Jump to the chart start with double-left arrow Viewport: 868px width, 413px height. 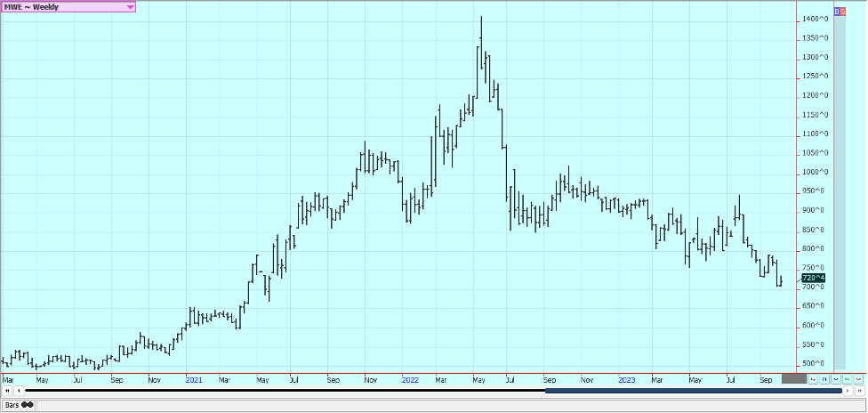click(7, 390)
